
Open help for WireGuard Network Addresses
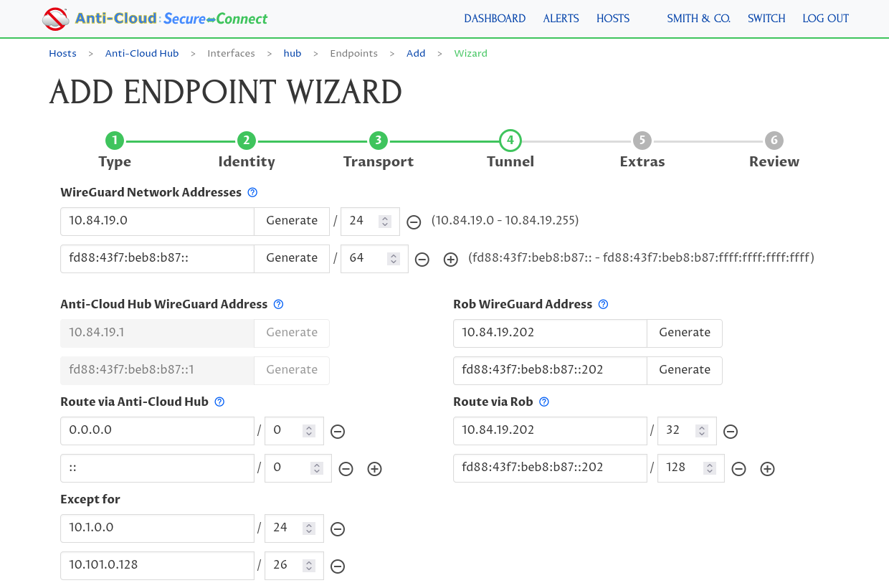(x=252, y=192)
